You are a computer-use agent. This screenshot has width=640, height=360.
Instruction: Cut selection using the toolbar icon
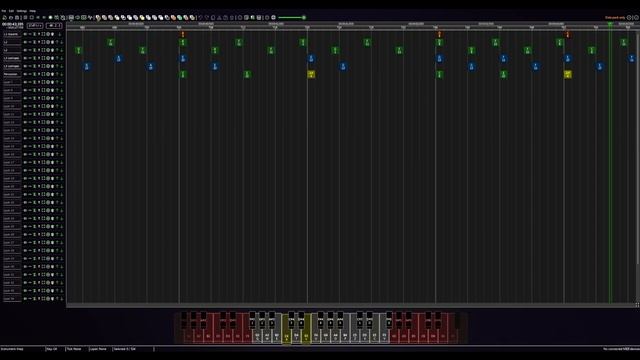point(219,18)
